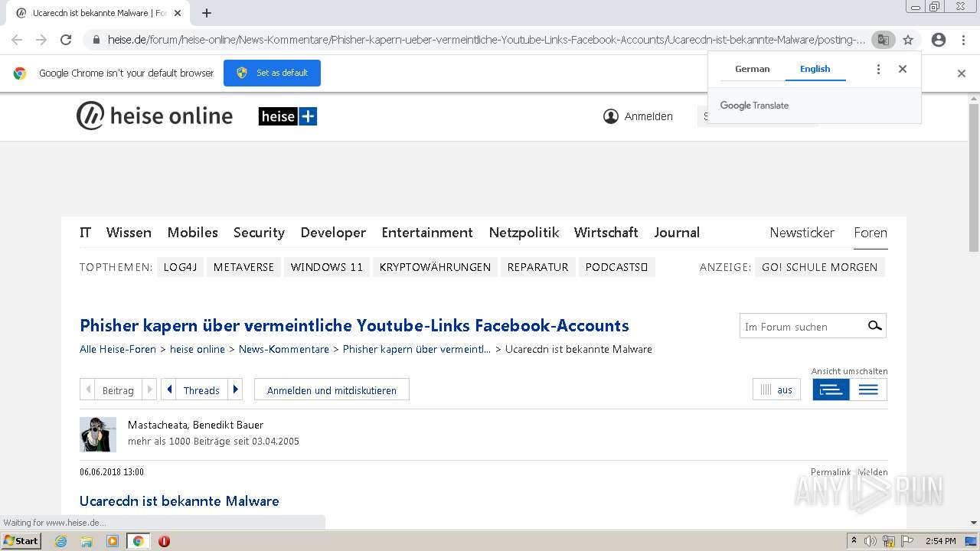Viewport: 980px width, 551px height.
Task: Open the IT navigation section
Action: [85, 233]
